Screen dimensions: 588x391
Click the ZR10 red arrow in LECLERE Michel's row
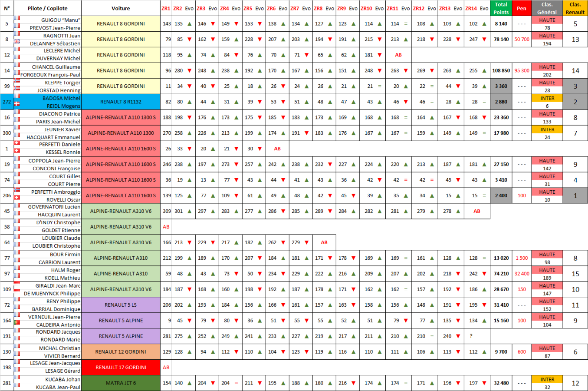[380, 55]
